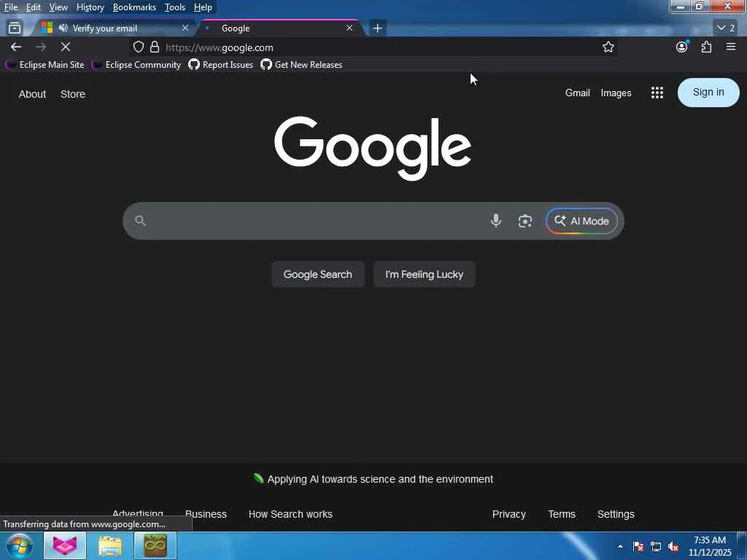The height and width of the screenshot is (560, 747).
Task: Open the extensions puzzle icon
Action: coord(706,47)
